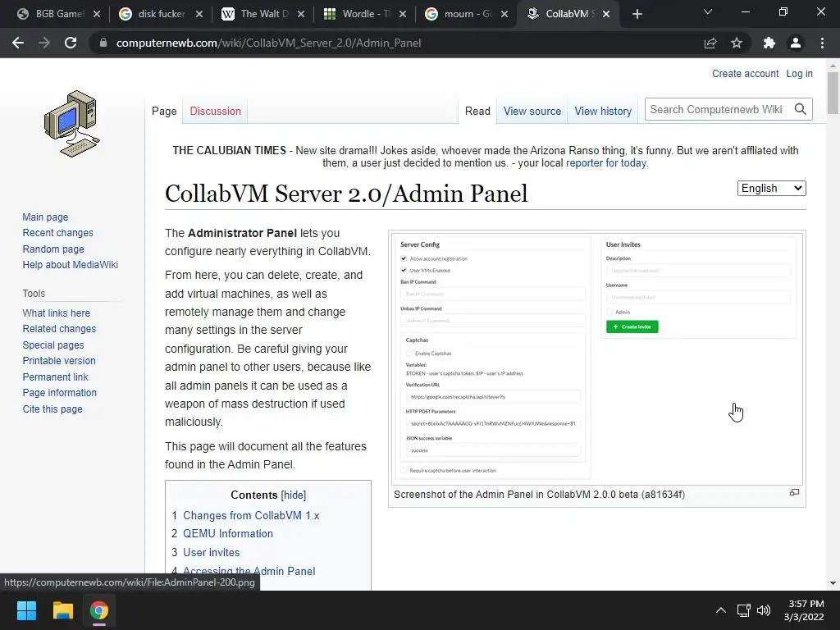
Task: Click the Create account link
Action: (x=745, y=73)
